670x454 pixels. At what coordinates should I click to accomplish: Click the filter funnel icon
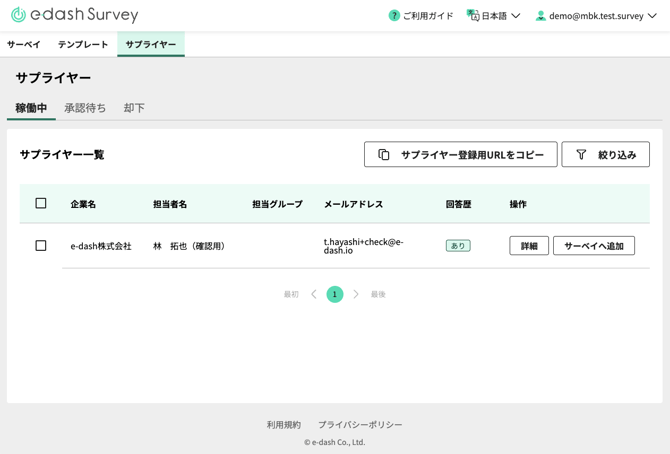click(581, 155)
